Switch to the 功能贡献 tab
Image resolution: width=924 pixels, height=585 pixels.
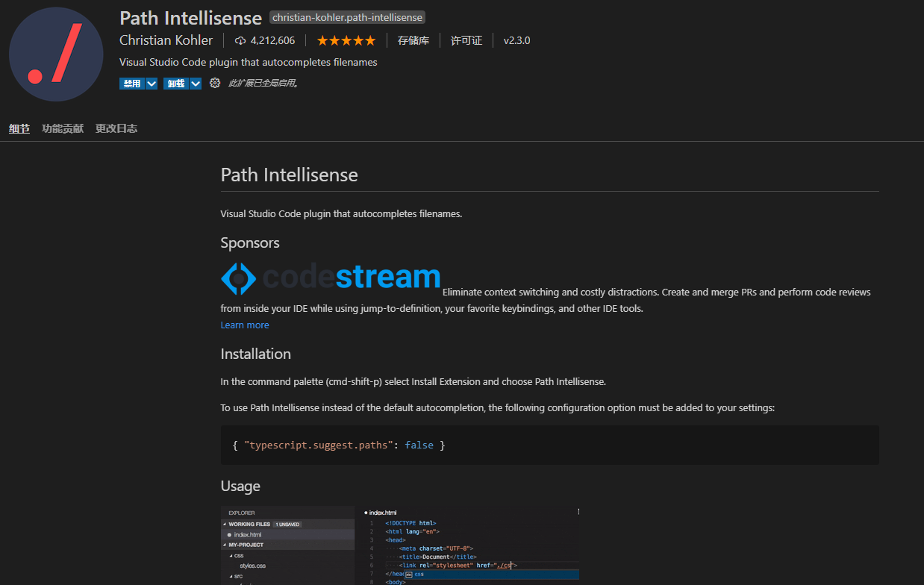click(x=63, y=128)
